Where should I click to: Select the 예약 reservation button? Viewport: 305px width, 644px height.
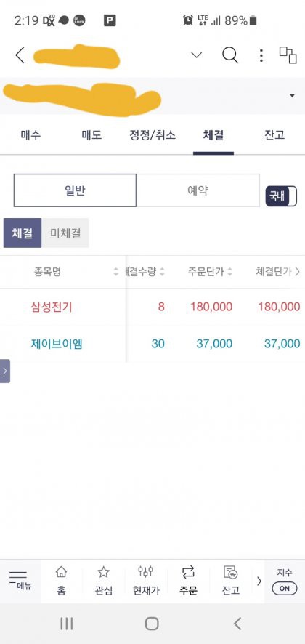click(x=198, y=190)
